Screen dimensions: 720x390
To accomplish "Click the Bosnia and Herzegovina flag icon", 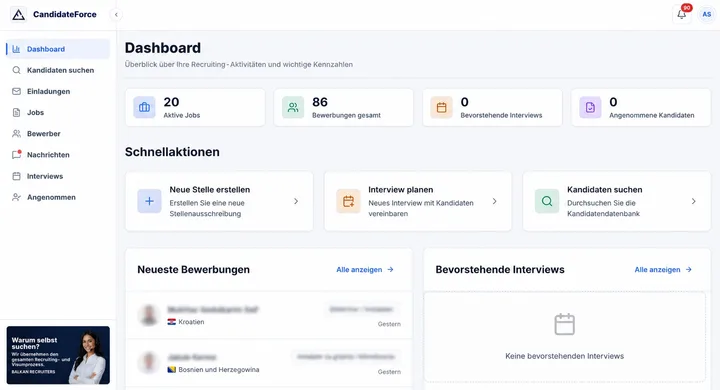I will pos(172,369).
